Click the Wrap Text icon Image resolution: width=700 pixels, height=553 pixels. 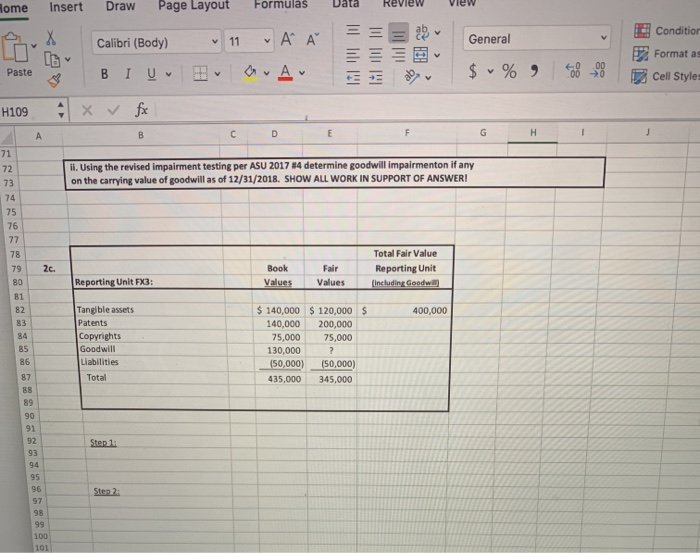(421, 32)
